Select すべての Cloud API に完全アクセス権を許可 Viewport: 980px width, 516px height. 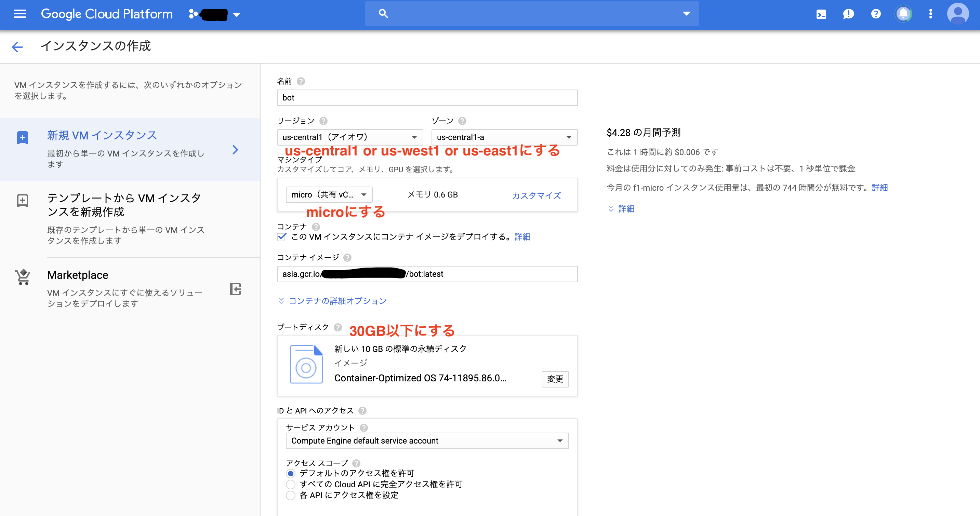291,484
